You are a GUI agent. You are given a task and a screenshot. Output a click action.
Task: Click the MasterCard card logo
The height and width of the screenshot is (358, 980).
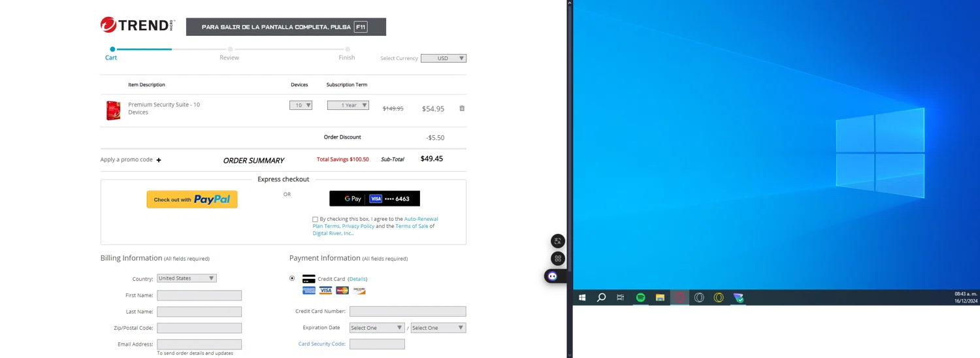pyautogui.click(x=342, y=290)
